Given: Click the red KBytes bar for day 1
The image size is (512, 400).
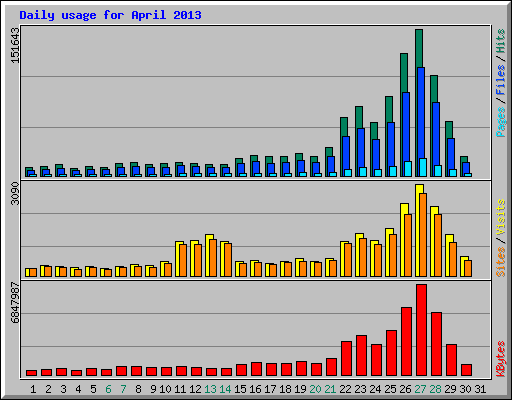Looking at the screenshot, I should [31, 373].
